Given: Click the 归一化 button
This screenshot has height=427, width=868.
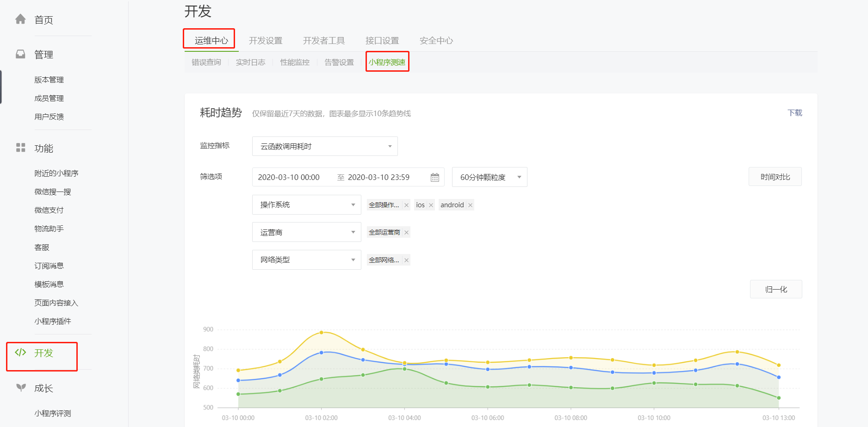Looking at the screenshot, I should [776, 289].
